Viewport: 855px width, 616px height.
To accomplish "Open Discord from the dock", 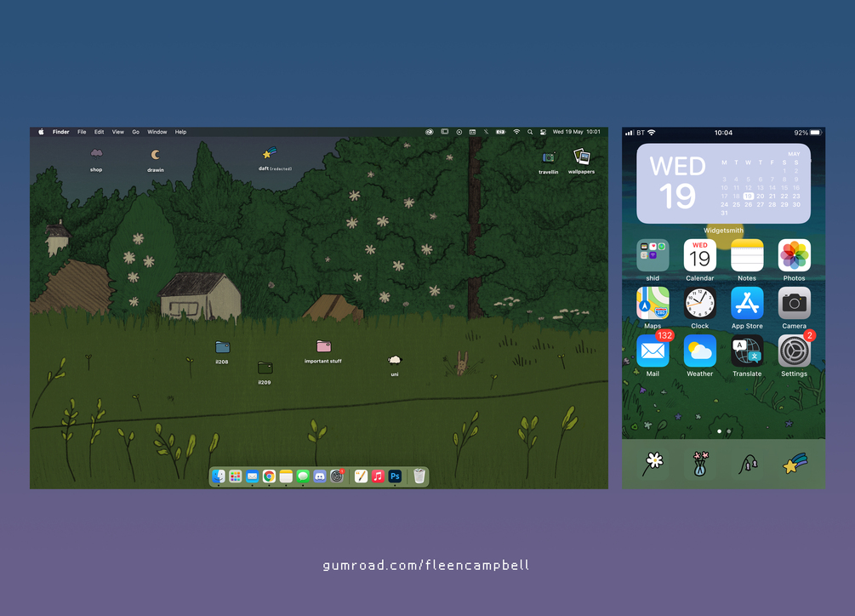I will pos(320,476).
